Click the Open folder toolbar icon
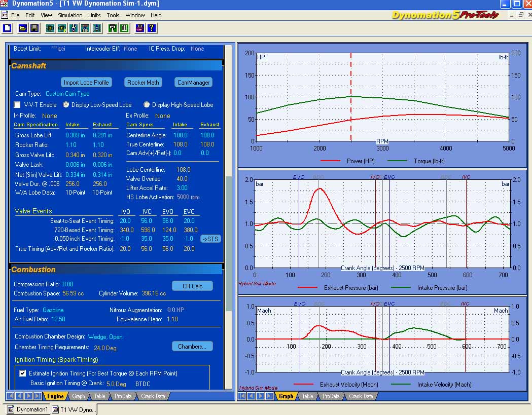 coord(23,28)
